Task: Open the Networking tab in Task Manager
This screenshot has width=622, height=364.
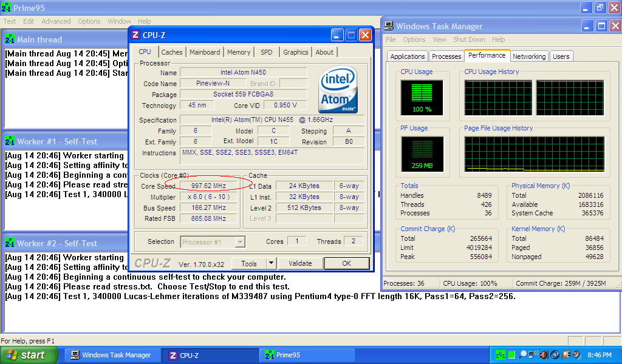Action: (529, 56)
